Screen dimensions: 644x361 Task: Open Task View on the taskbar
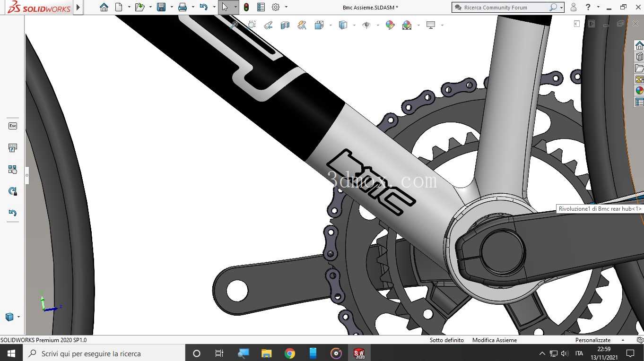[x=219, y=353]
